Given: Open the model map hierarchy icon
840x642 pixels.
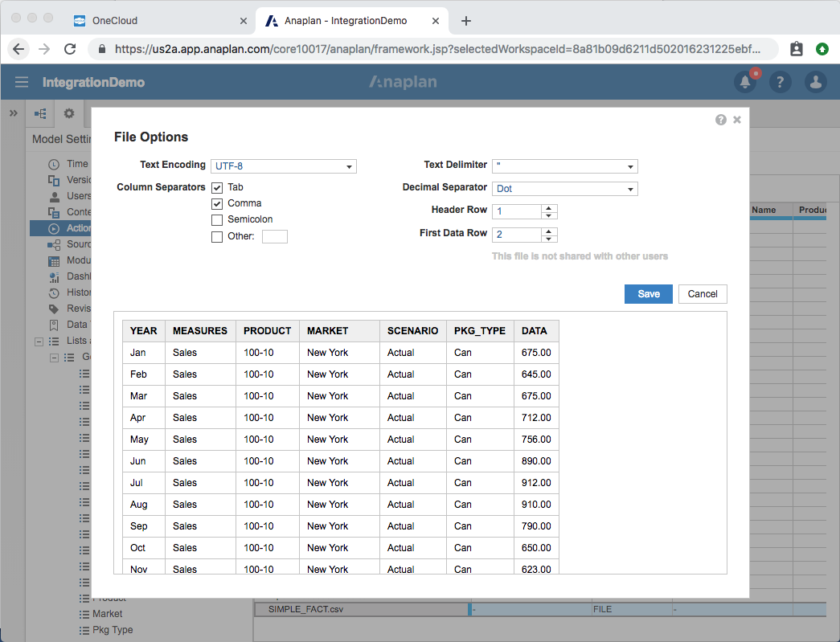Looking at the screenshot, I should (40, 113).
